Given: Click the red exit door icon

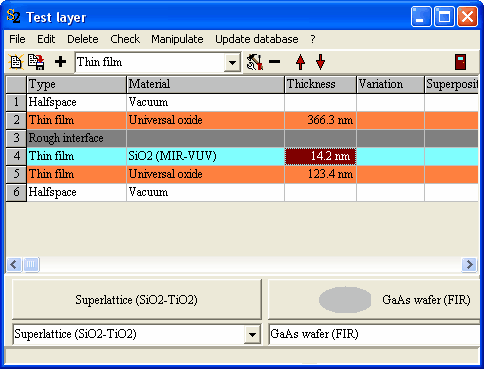Looking at the screenshot, I should pos(460,62).
